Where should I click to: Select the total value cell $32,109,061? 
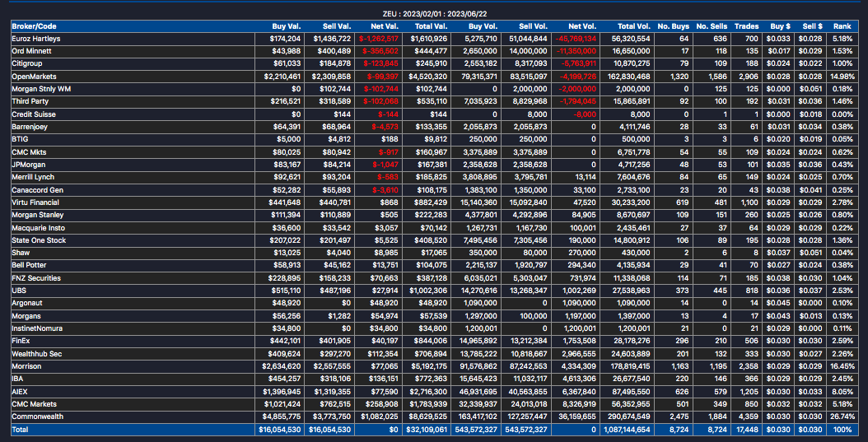click(x=428, y=430)
